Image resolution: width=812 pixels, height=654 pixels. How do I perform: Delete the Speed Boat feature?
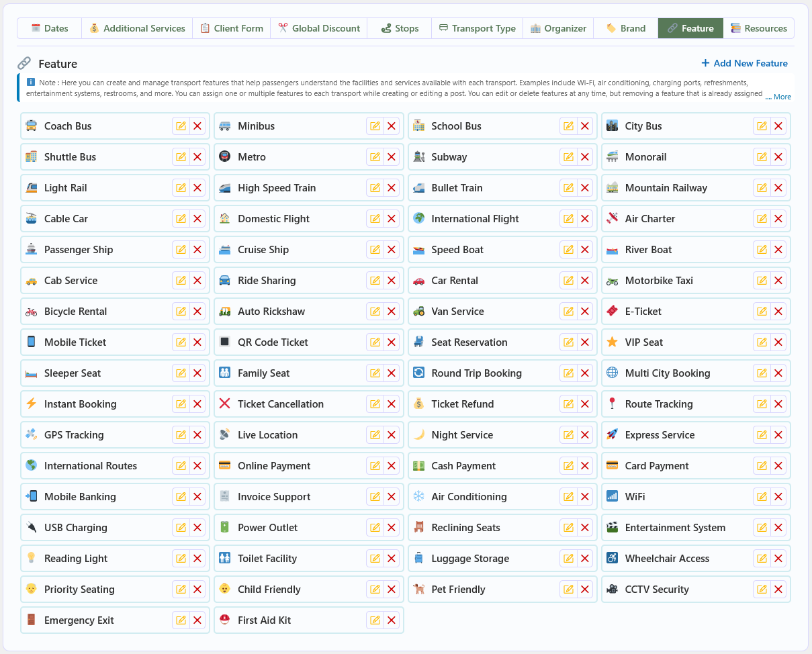point(585,250)
